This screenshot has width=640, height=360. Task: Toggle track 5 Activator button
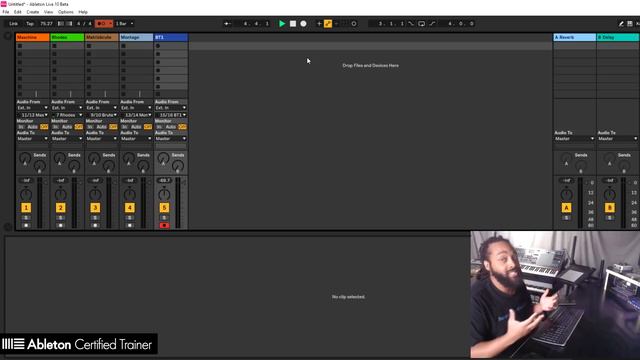[164, 208]
